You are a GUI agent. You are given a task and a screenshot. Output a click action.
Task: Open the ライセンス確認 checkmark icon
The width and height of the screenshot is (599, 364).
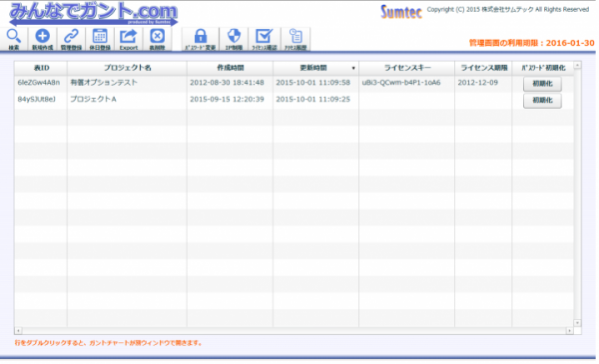point(264,39)
